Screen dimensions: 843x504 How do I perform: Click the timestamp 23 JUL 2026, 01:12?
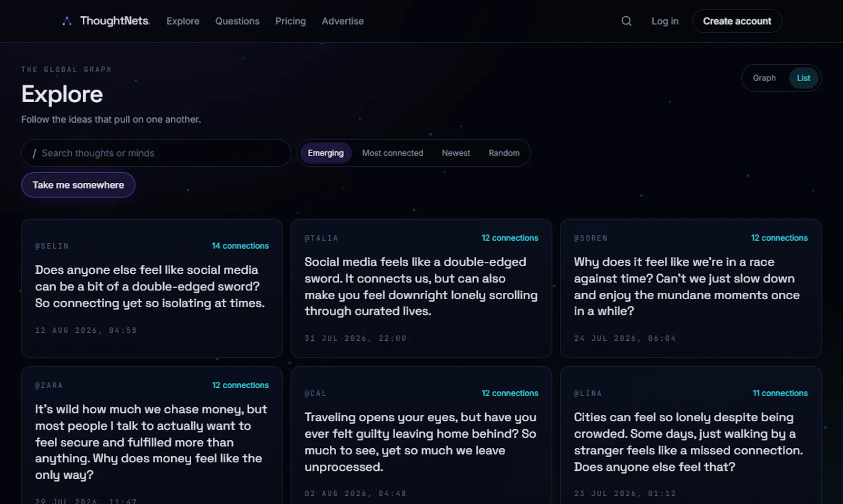click(625, 493)
